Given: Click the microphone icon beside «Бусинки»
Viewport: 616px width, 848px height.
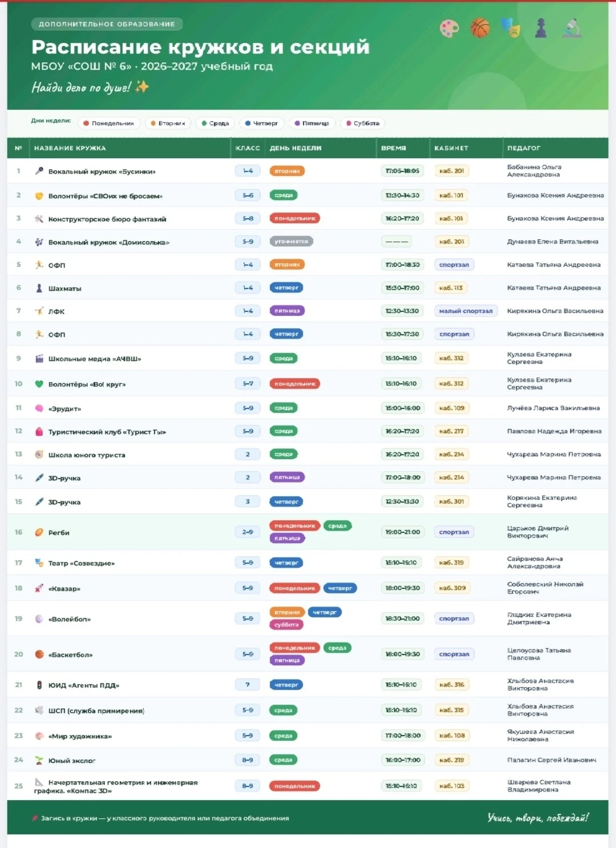Looking at the screenshot, I should point(39,171).
